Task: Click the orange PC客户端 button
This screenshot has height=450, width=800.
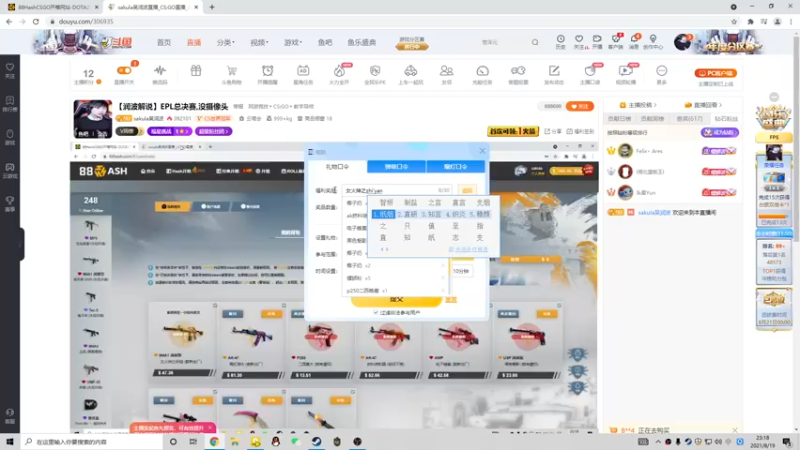Action: (x=716, y=73)
